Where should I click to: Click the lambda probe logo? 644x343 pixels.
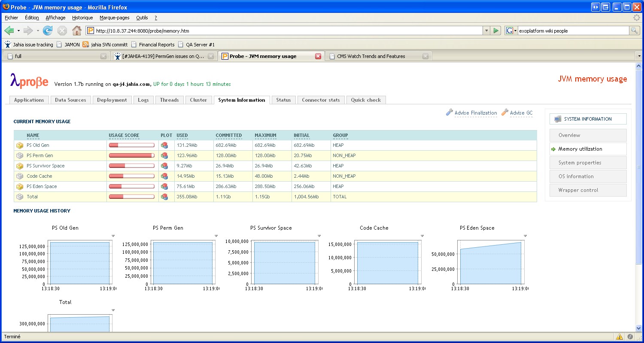click(x=29, y=81)
